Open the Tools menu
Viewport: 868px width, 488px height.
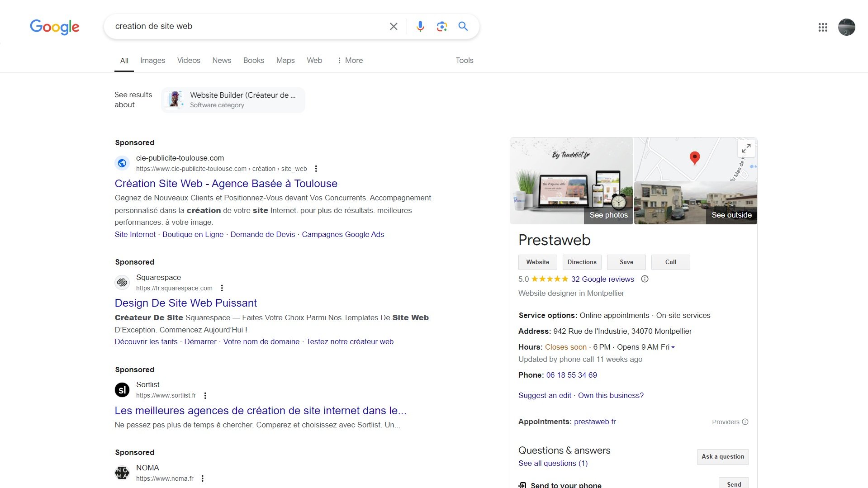click(x=465, y=61)
